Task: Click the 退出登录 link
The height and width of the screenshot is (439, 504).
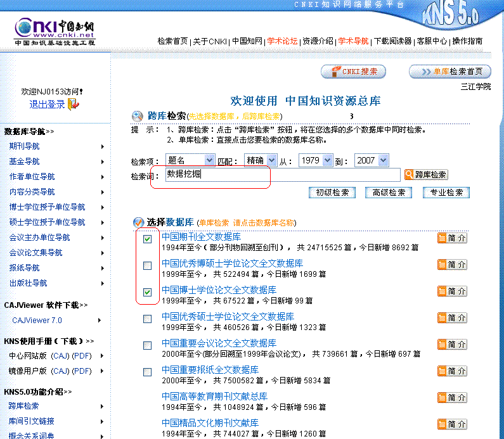Action: click(x=47, y=105)
